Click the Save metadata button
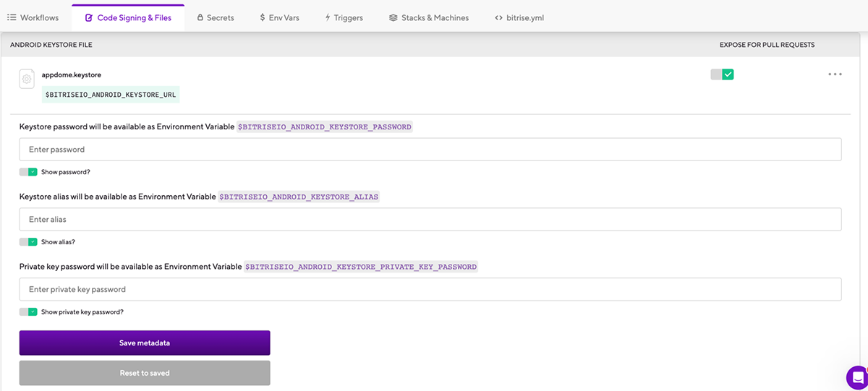The height and width of the screenshot is (391, 868). [x=145, y=343]
